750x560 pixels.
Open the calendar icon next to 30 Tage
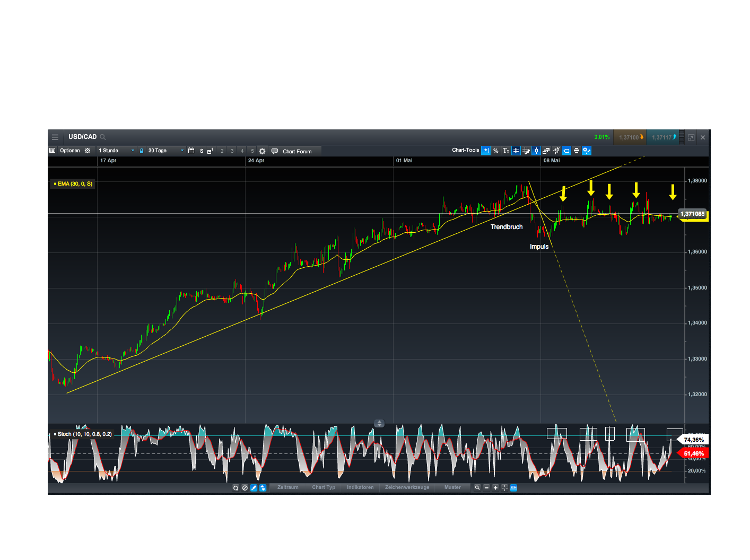pos(191,151)
